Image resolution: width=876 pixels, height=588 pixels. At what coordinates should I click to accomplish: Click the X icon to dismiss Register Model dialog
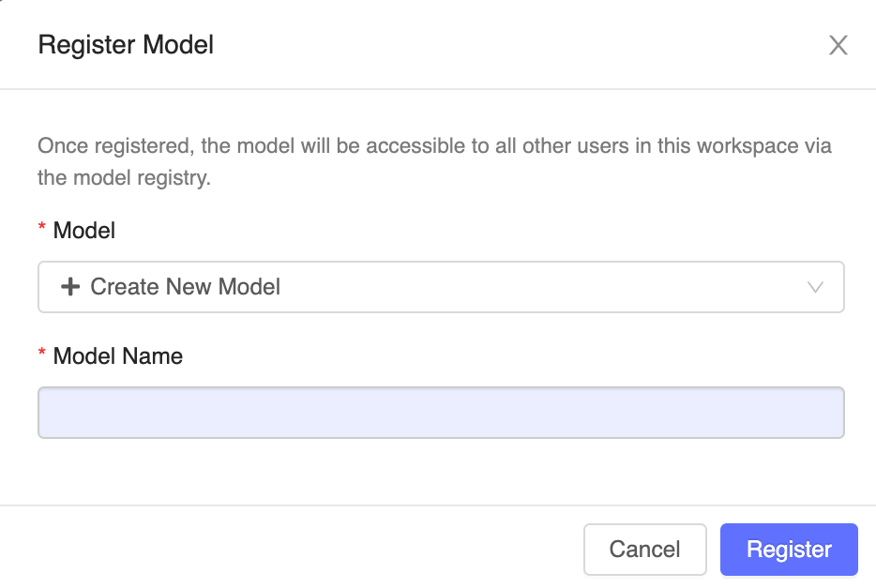pyautogui.click(x=838, y=45)
